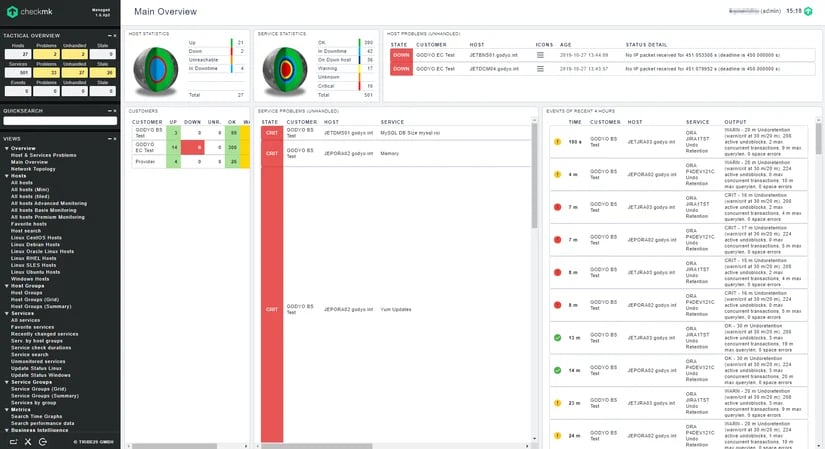Viewport: 825px width, 449px height.
Task: Click the DOWN state cell for JETBNS01
Action: coord(401,55)
